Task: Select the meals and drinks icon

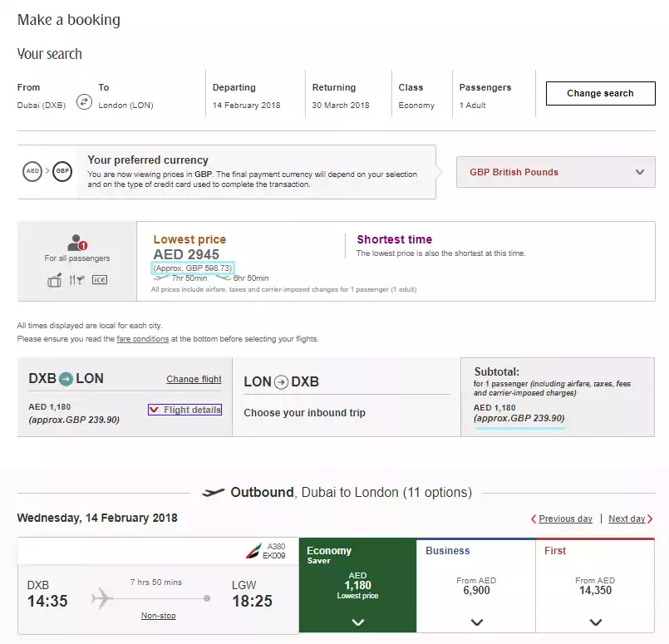Action: tap(76, 280)
